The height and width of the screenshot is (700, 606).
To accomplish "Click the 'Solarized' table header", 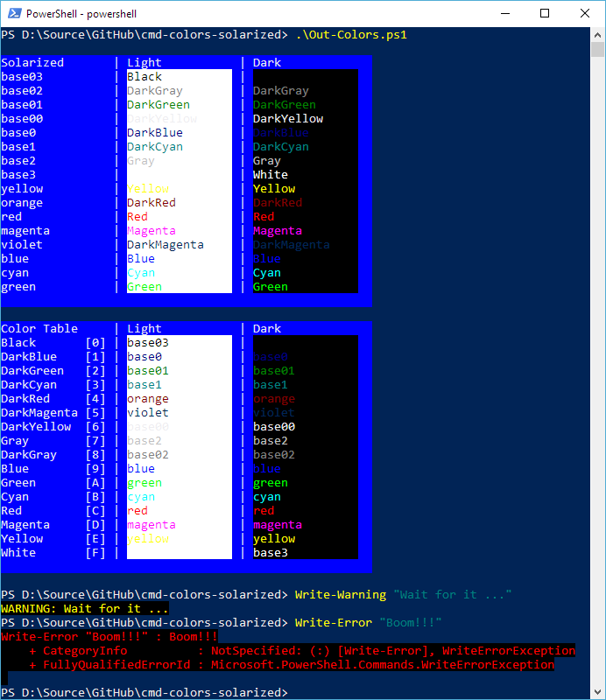I will [32, 62].
